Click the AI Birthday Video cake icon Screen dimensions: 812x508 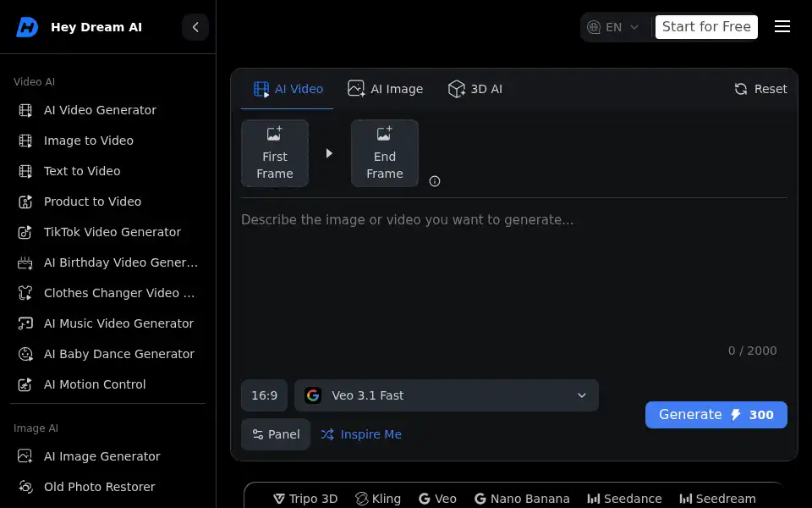tap(25, 262)
